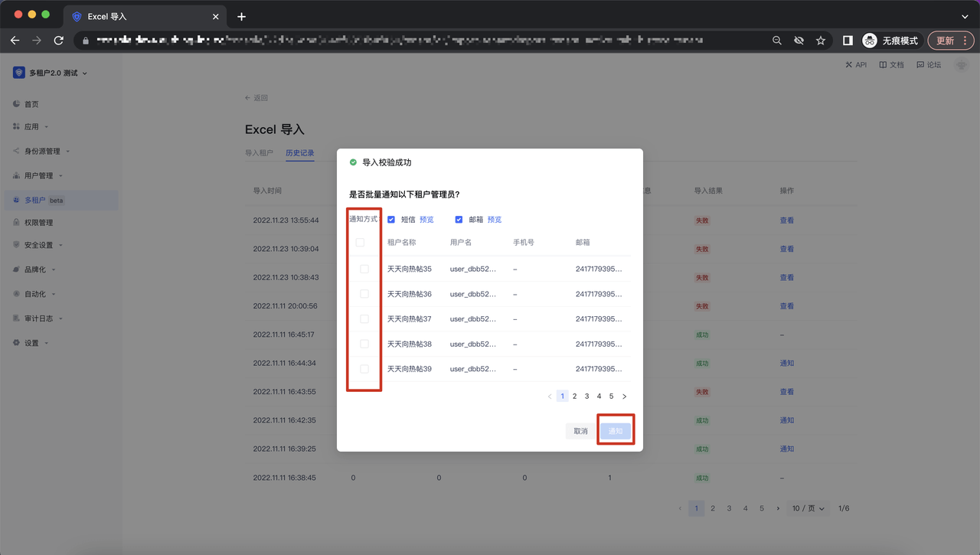Open the 论坛 forum icon
The width and height of the screenshot is (980, 555).
(920, 65)
